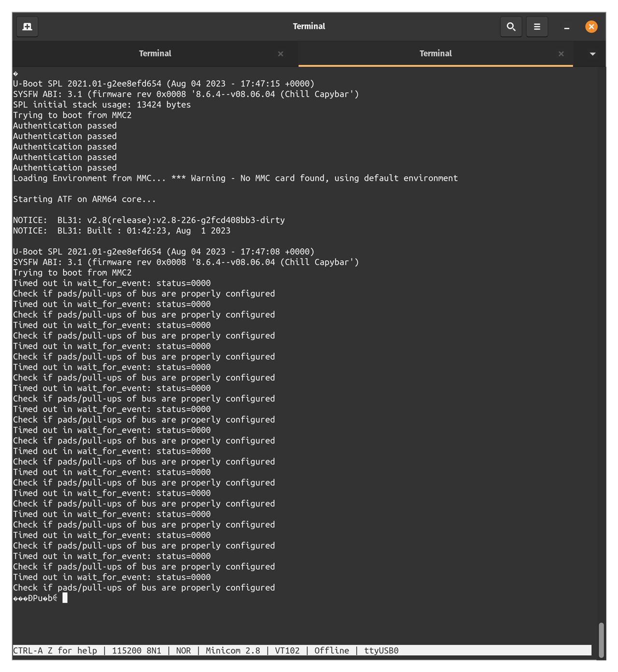This screenshot has width=618, height=672.
Task: Close the second Terminal tab
Action: click(x=561, y=54)
